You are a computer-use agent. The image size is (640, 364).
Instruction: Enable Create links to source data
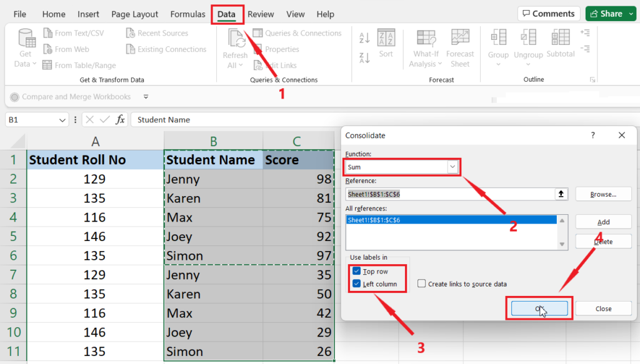(422, 284)
